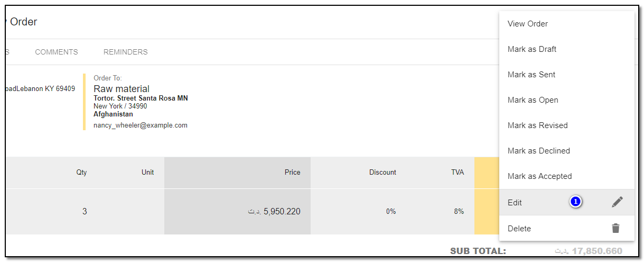The width and height of the screenshot is (644, 262).
Task: Open the Raw material supplier name
Action: pos(122,89)
